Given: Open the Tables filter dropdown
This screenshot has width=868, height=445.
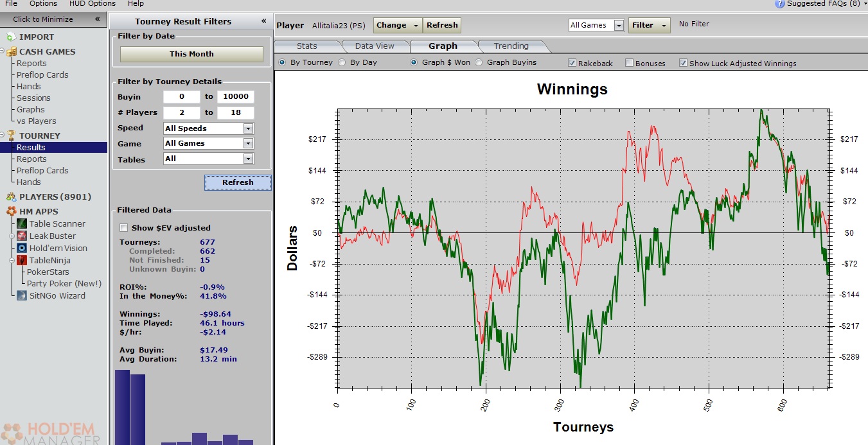Looking at the screenshot, I should (x=248, y=159).
